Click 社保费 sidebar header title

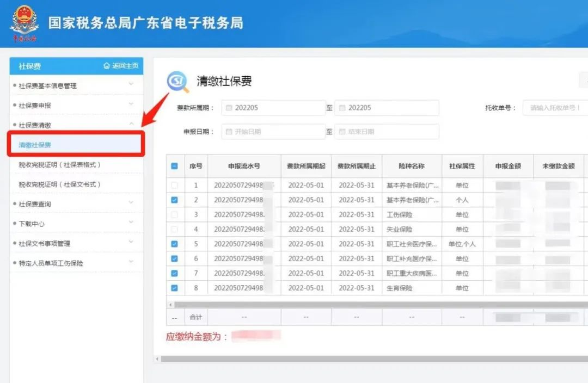point(29,66)
